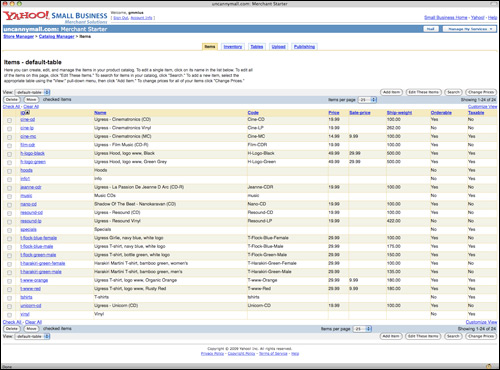Screen dimensions: 500x370
Task: Click the top Add Item button
Action: click(391, 92)
